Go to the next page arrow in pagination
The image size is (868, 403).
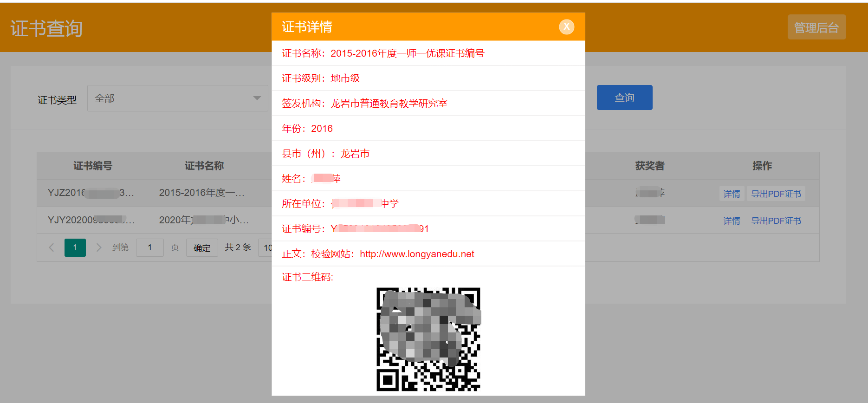[x=98, y=247]
